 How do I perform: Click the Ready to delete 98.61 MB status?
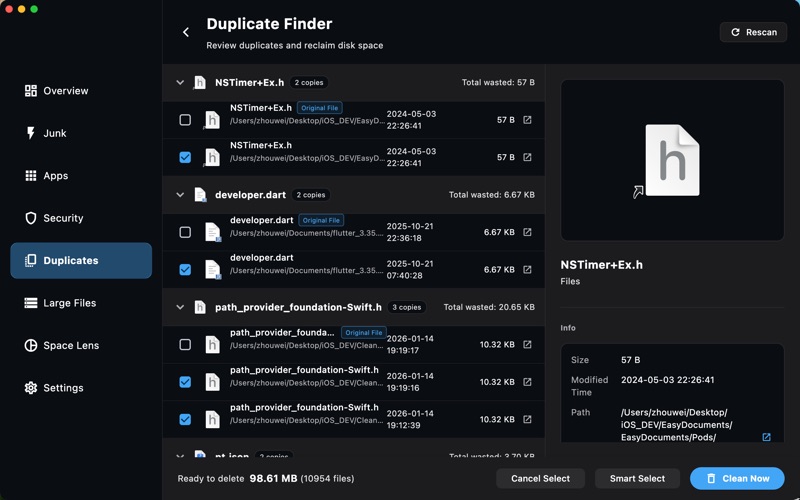pyautogui.click(x=266, y=479)
